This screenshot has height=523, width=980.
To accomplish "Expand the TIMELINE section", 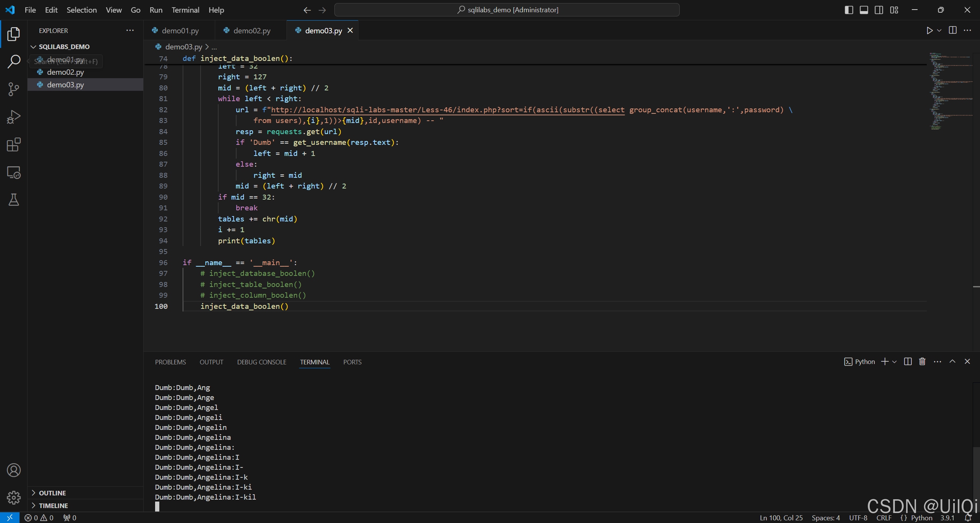I will tap(53, 506).
